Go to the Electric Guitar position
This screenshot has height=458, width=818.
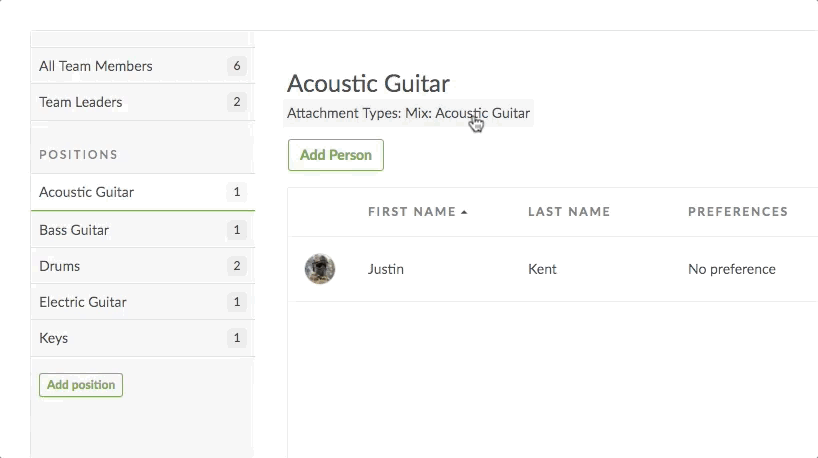point(83,302)
